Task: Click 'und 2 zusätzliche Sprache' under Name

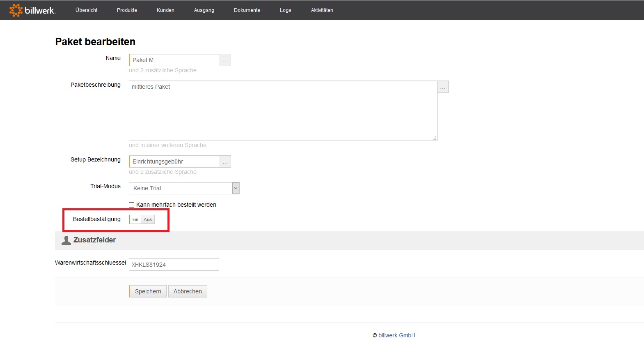Action: click(163, 70)
